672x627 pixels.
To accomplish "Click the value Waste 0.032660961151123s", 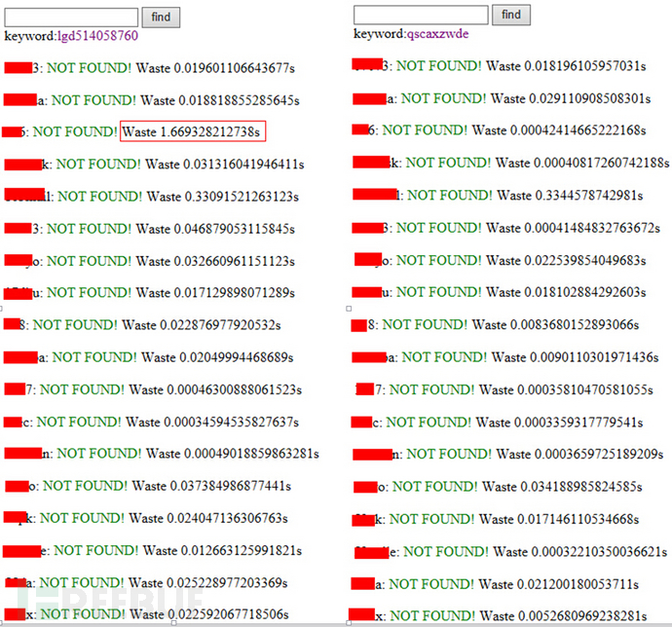I will [x=215, y=261].
